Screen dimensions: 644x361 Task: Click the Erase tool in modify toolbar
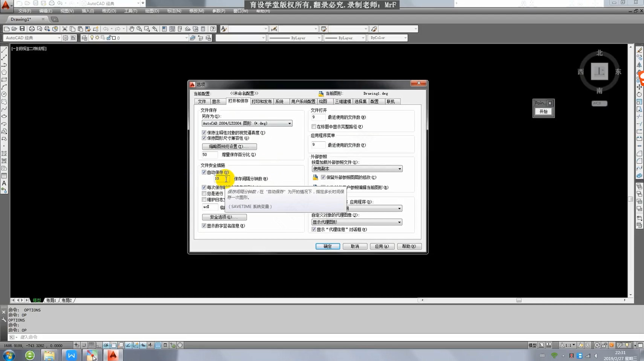click(639, 50)
